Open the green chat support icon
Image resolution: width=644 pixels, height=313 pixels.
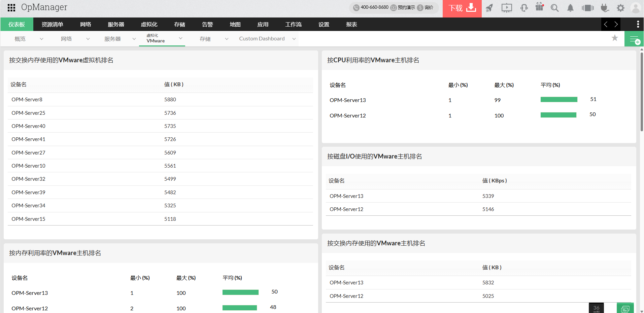coord(625,308)
